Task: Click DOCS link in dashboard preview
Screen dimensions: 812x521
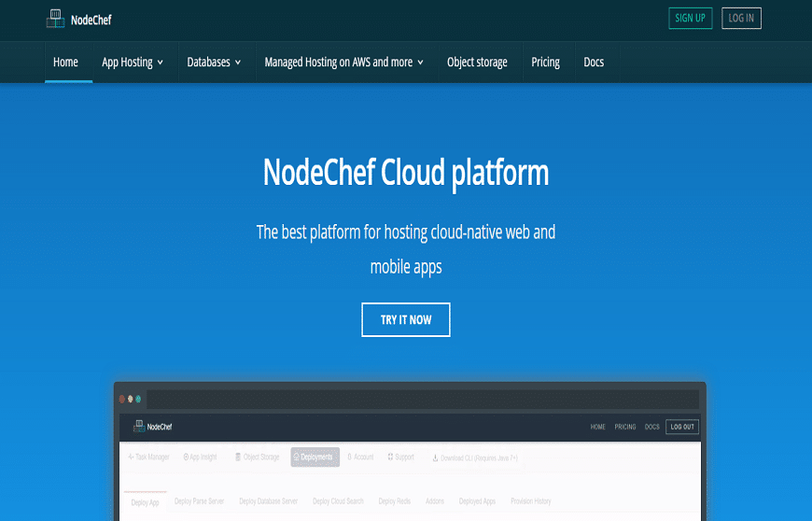Action: (652, 427)
